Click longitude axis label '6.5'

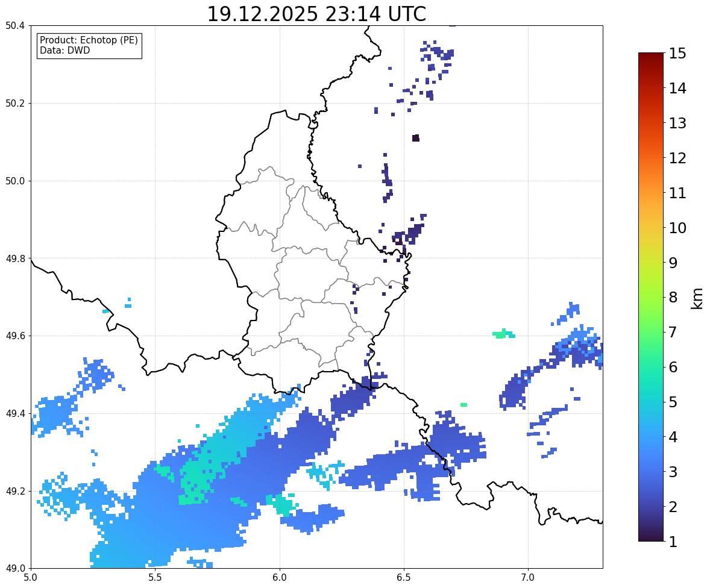click(x=403, y=577)
